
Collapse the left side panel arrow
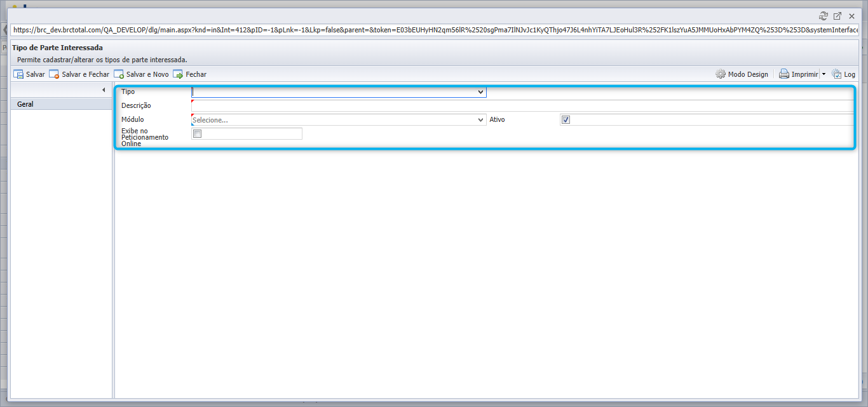tap(104, 90)
